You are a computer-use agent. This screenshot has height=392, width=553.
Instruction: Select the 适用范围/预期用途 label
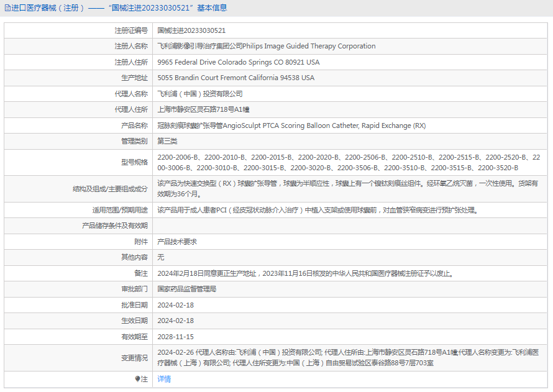[120, 211]
